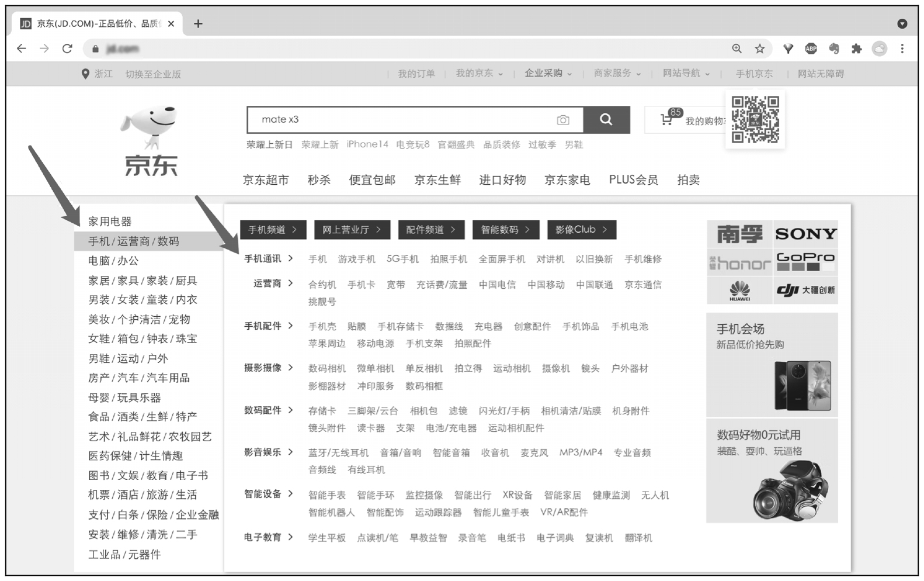Bookmark this page with the star icon
Viewport: 924px width, 581px height.
click(760, 49)
